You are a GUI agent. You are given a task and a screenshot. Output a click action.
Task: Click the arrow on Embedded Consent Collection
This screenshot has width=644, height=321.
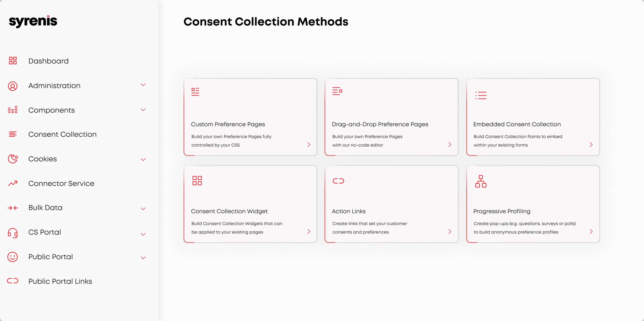(x=591, y=145)
